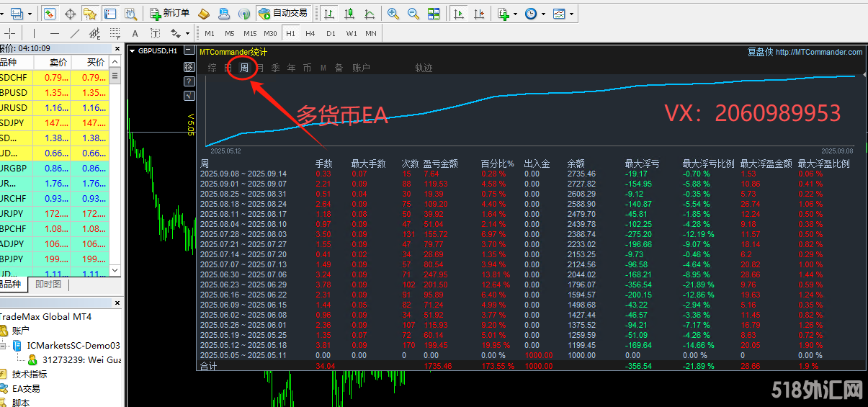Select the horizontal line drawing tool
The height and width of the screenshot is (407, 868).
tap(55, 33)
